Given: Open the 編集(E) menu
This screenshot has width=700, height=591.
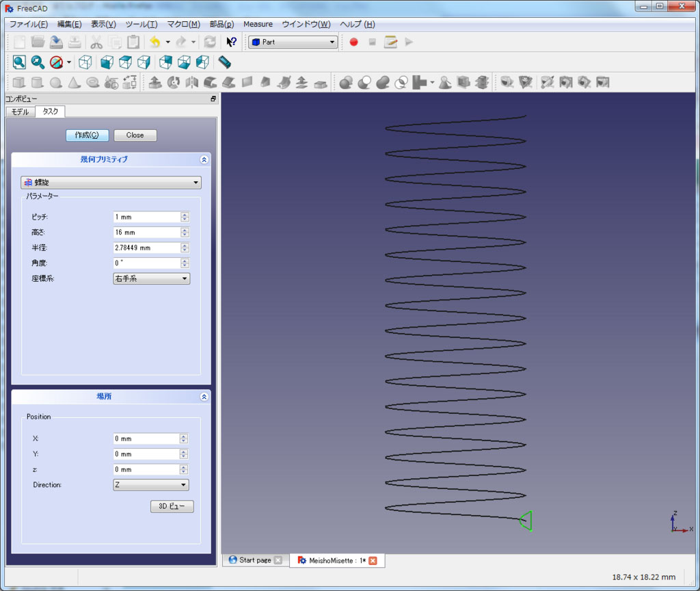Looking at the screenshot, I should tap(69, 24).
